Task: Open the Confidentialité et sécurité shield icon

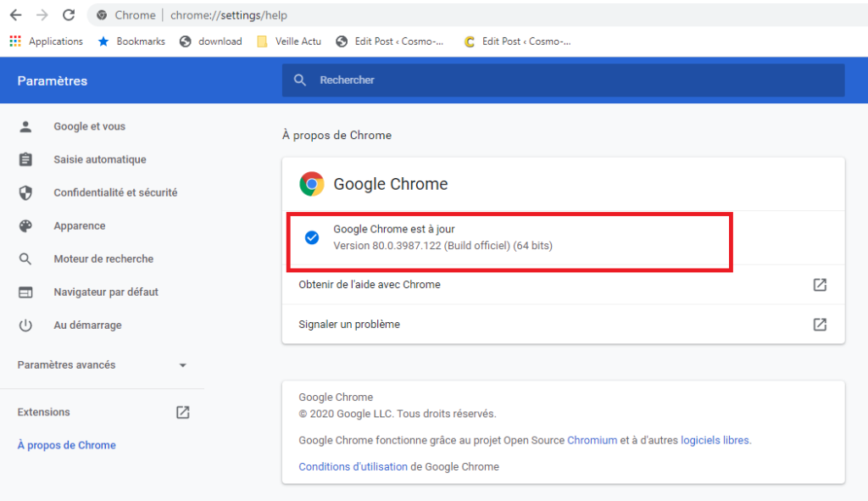Action: click(25, 192)
